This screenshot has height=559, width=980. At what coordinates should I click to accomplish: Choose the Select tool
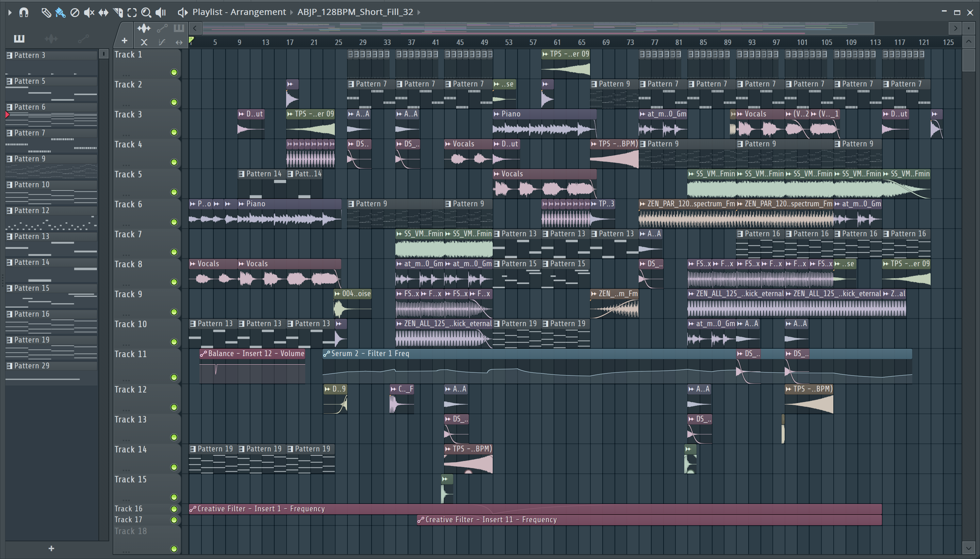point(132,13)
